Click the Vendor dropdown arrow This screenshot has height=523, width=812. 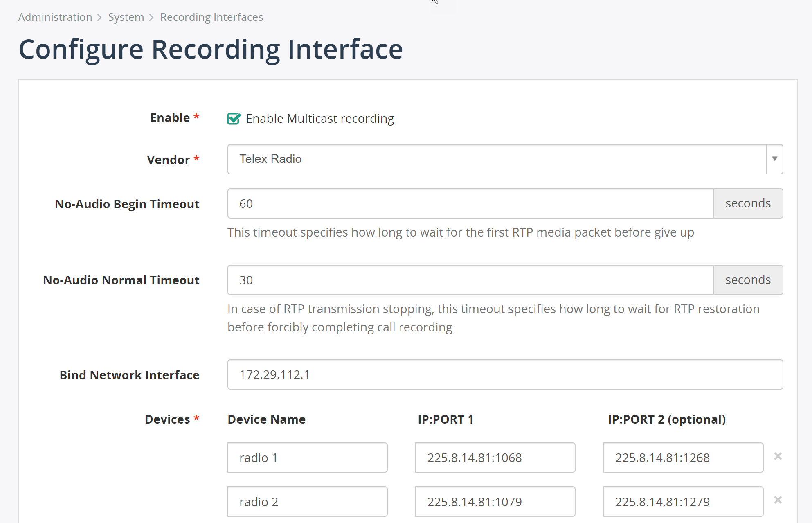(774, 159)
